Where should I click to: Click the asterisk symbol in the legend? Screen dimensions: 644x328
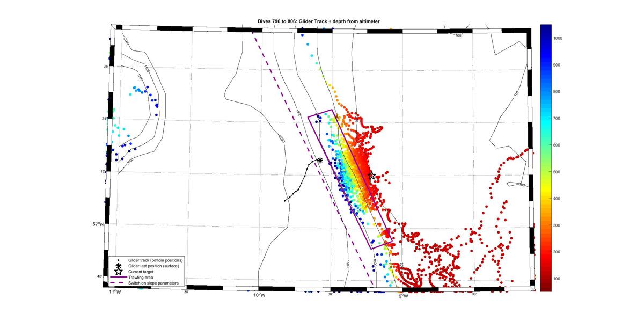[x=118, y=266]
